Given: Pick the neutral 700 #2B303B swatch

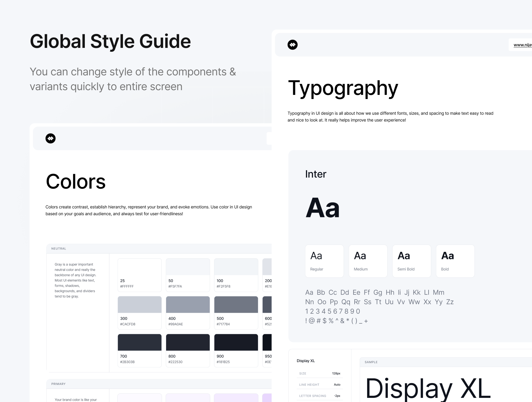Looking at the screenshot, I should pyautogui.click(x=140, y=351).
